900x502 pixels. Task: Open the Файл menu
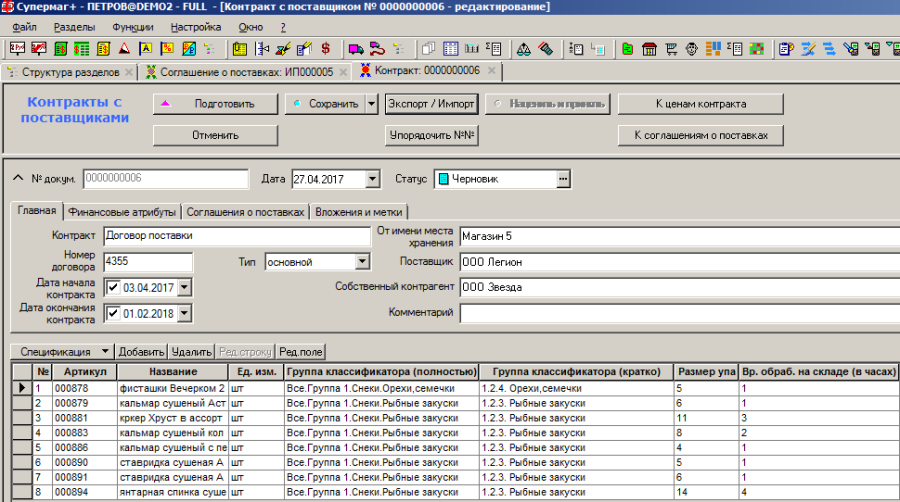click(24, 27)
